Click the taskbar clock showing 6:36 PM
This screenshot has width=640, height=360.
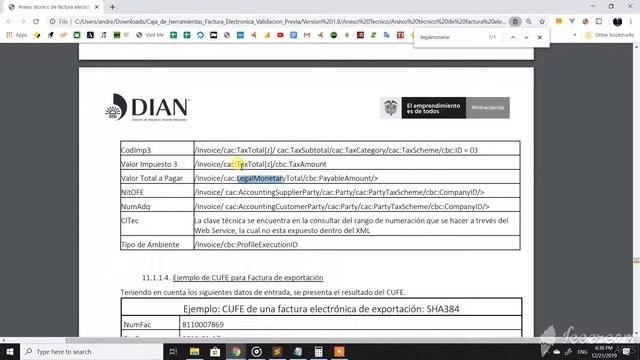(604, 351)
